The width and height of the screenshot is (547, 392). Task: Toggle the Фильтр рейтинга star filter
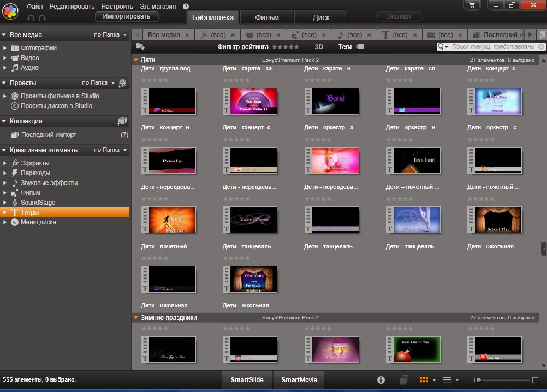[x=286, y=47]
